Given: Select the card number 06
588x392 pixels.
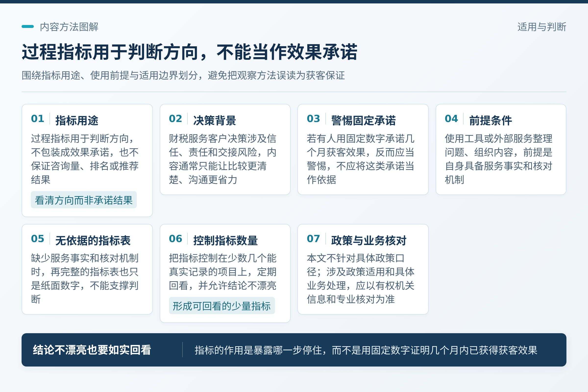Looking at the screenshot, I should 175,238.
